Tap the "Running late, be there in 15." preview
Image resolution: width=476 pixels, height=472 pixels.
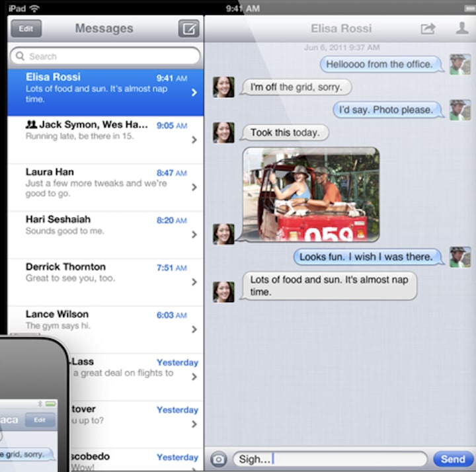[80, 136]
